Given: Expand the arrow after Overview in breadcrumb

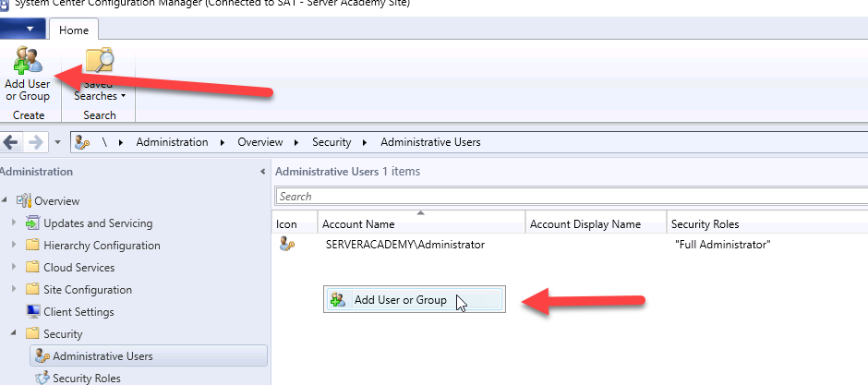Looking at the screenshot, I should click(297, 143).
